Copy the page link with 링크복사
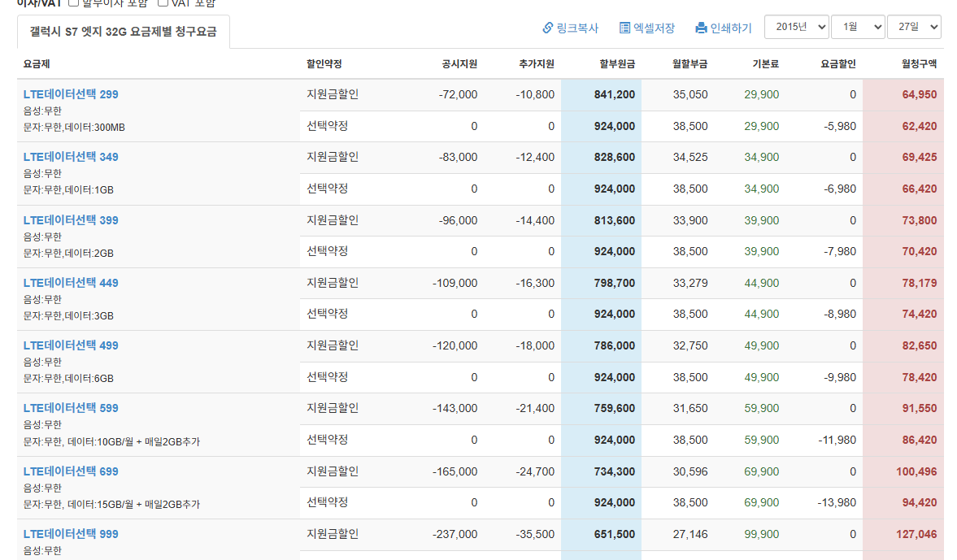This screenshot has width=957, height=560. [x=570, y=28]
